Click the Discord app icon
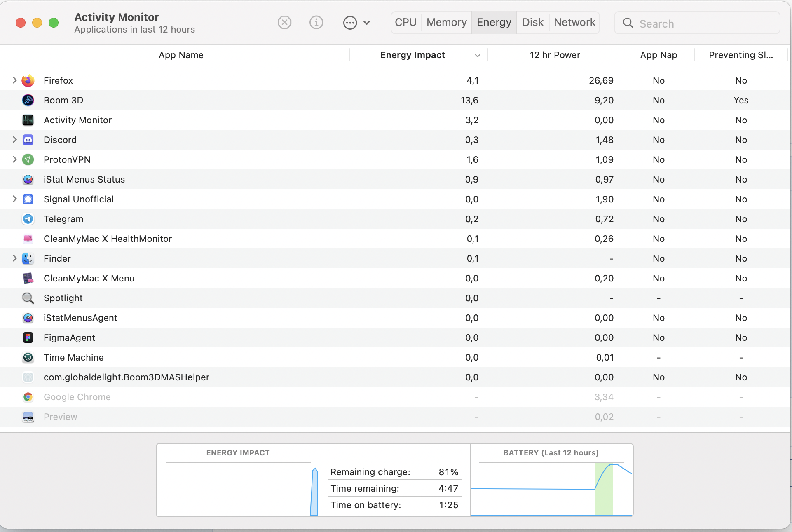Viewport: 792px width, 532px height. (28, 140)
